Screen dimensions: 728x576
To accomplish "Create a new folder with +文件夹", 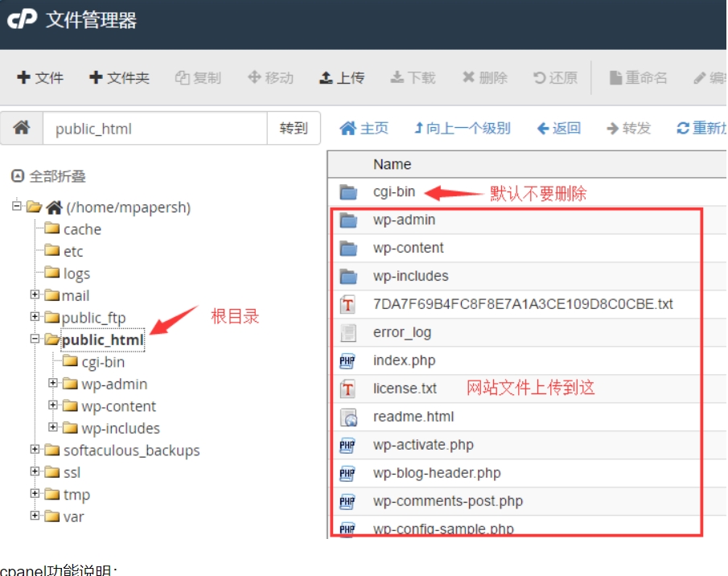I will tap(119, 77).
